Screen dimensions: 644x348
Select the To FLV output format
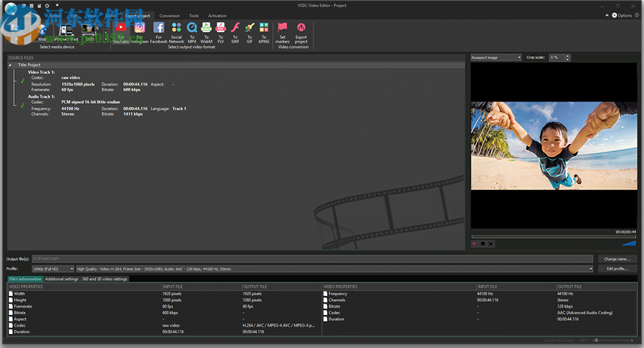220,33
